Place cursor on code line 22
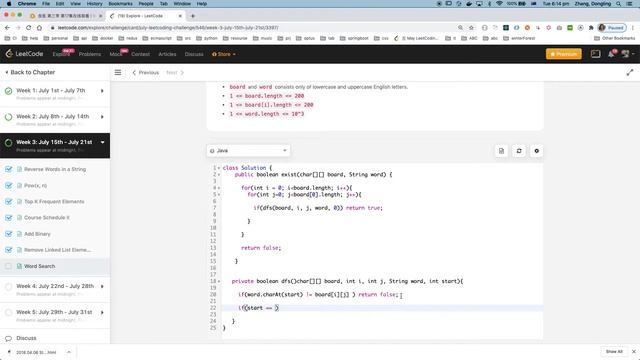Screen dimensions: 640x360 tap(382, 308)
